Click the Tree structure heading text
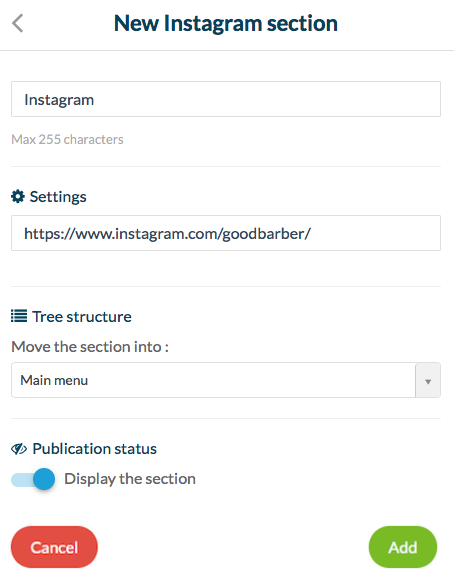Screen dimensions: 454x580 pyautogui.click(x=82, y=317)
